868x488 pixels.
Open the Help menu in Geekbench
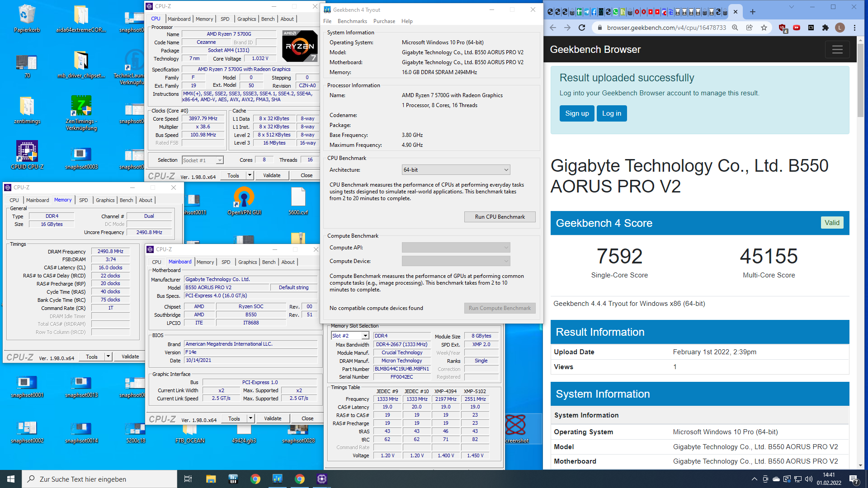[x=407, y=21]
